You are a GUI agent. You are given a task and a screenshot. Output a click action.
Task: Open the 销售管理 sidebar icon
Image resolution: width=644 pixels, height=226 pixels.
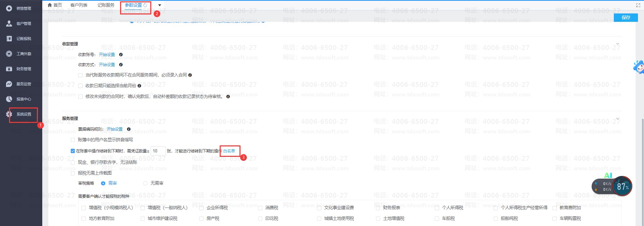[x=9, y=8]
